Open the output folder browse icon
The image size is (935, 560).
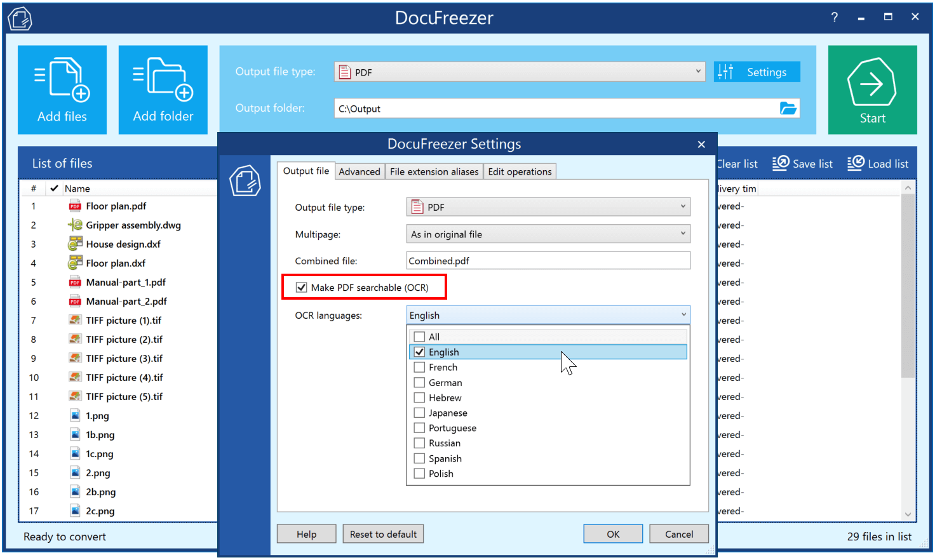coord(788,108)
